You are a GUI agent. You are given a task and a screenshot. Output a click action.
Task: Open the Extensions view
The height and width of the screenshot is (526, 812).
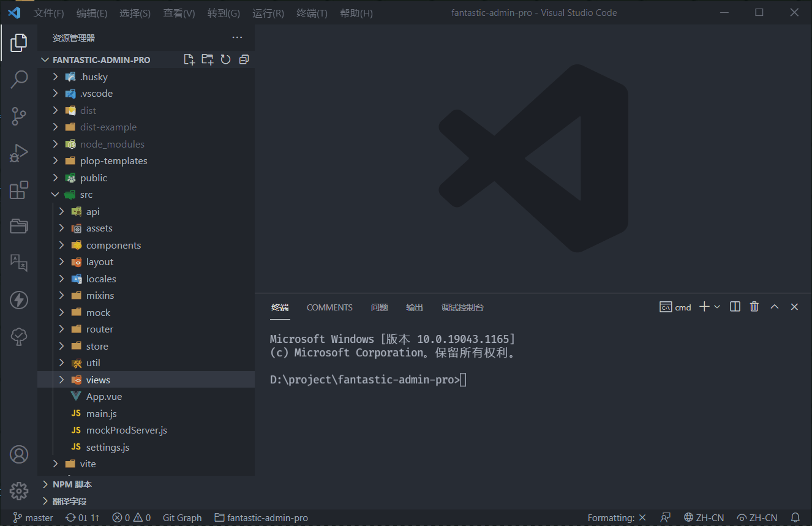[x=19, y=190]
